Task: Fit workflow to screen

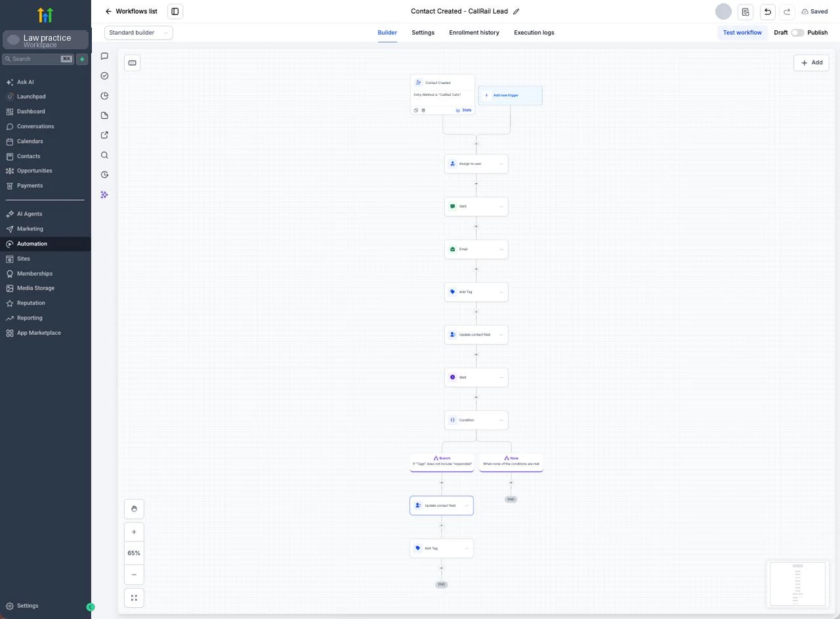Action: tap(134, 598)
